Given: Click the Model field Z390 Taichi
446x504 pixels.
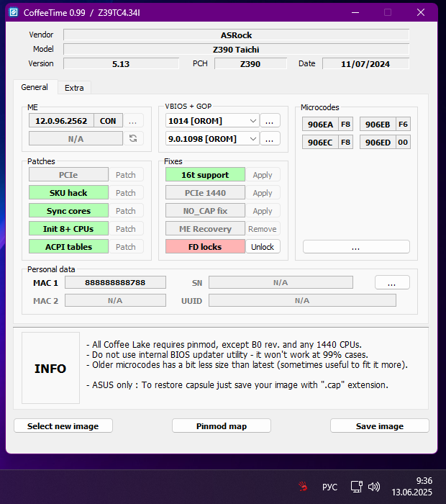Looking at the screenshot, I should point(237,50).
